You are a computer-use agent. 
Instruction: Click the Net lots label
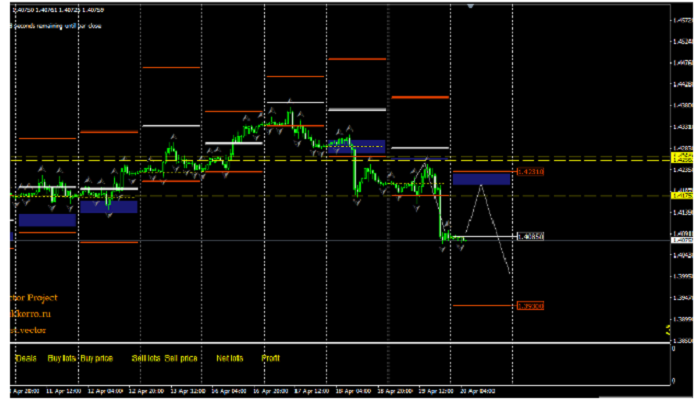pyautogui.click(x=230, y=357)
